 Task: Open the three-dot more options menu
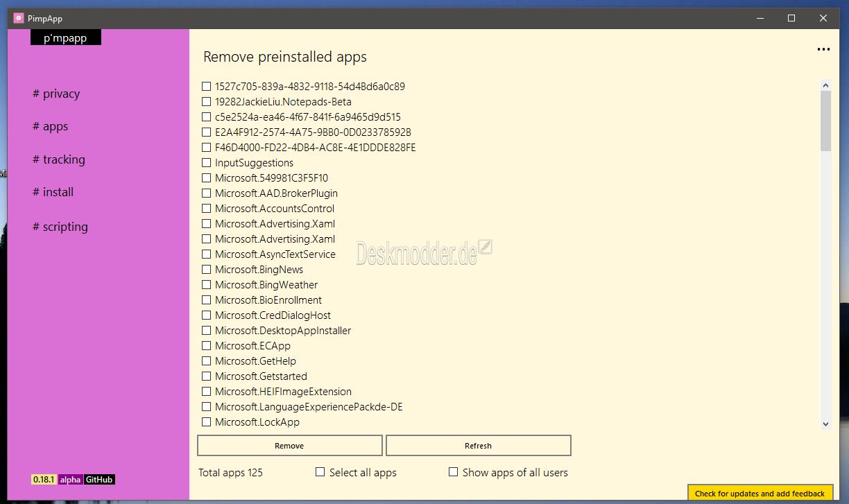coord(823,49)
